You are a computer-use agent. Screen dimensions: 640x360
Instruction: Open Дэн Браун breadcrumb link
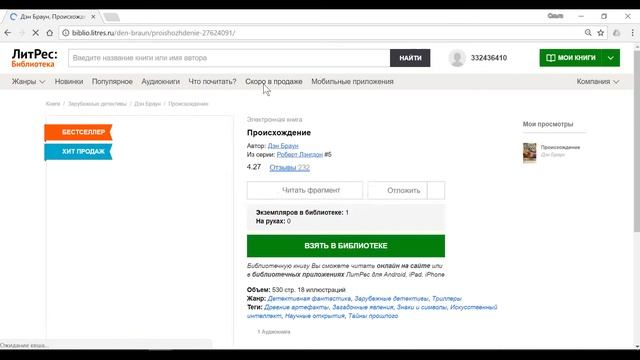(x=147, y=104)
